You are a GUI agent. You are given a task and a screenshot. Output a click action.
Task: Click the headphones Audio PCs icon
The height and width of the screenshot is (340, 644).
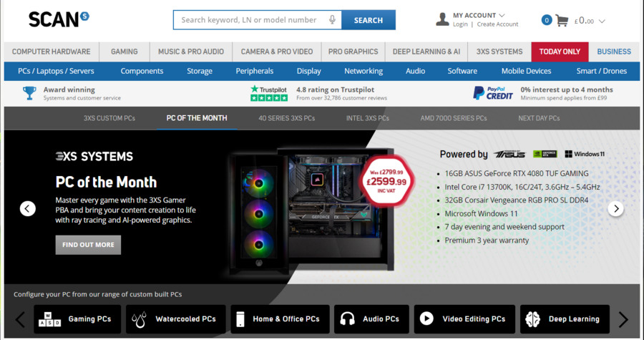(348, 319)
